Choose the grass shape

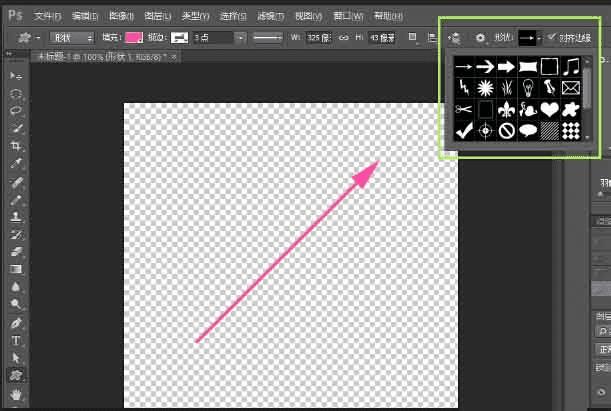coord(506,88)
